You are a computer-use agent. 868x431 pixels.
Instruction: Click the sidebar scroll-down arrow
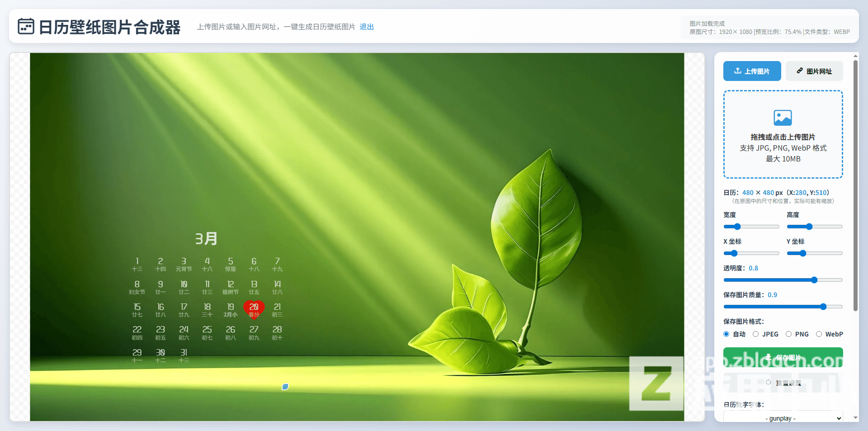[855, 418]
